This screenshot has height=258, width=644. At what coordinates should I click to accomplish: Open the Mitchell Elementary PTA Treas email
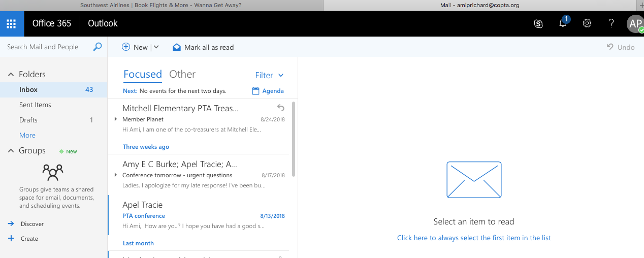(198, 118)
